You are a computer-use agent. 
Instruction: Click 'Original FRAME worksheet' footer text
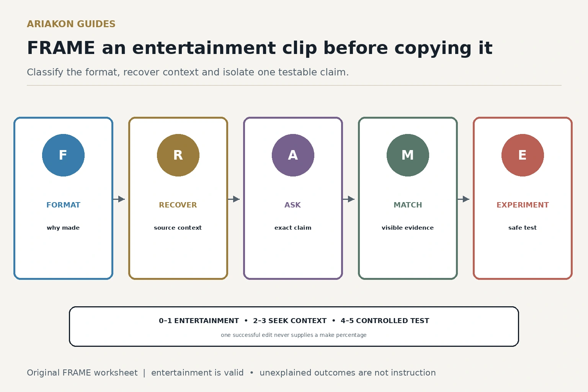point(82,373)
